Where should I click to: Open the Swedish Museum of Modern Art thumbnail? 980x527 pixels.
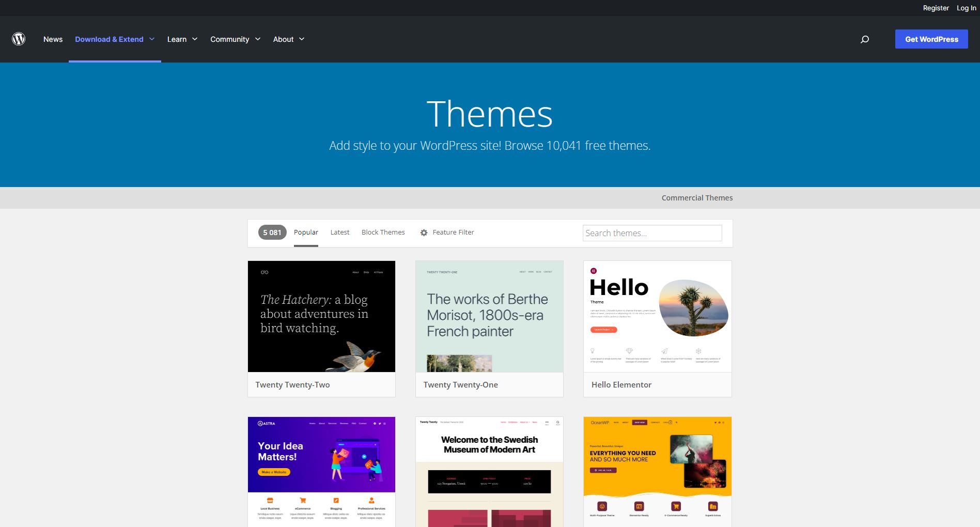(x=489, y=472)
